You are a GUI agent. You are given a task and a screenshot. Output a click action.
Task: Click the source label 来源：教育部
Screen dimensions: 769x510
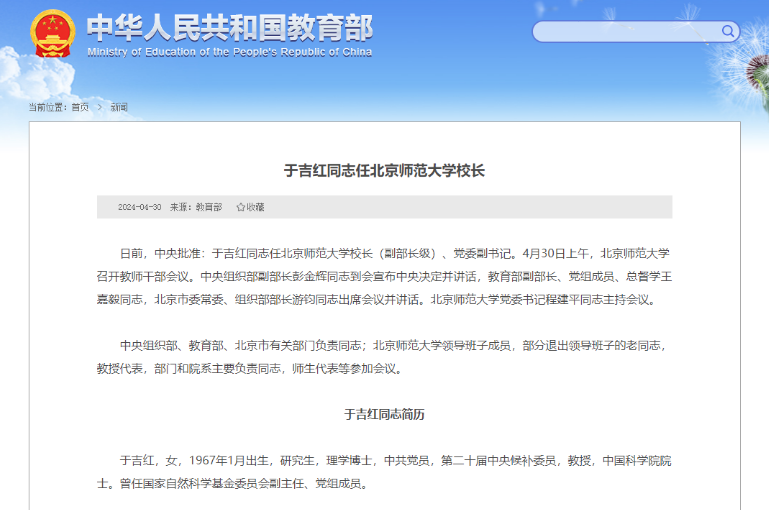tap(196, 207)
